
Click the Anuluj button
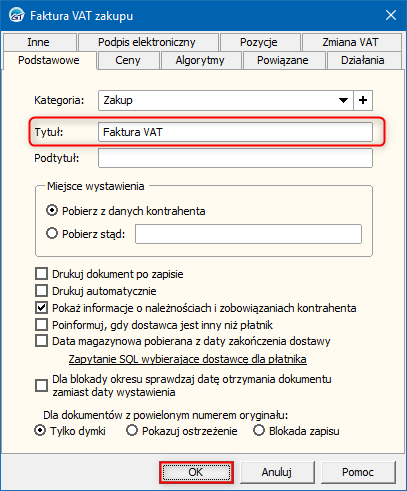277,472
